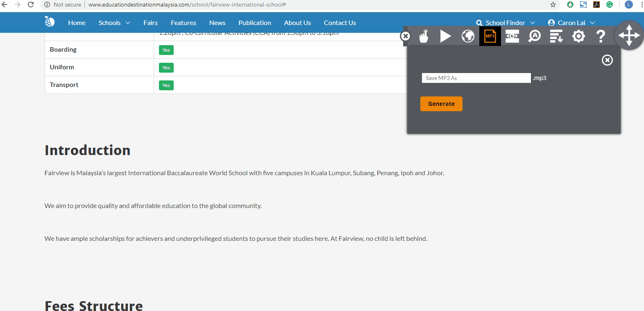This screenshot has width=644, height=311.
Task: Click the ample scholarships paragraph
Action: [x=236, y=239]
